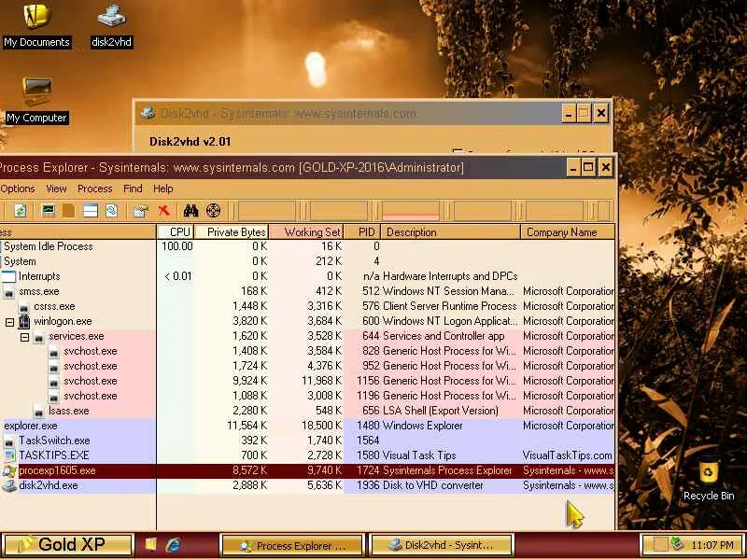Select the csrss.exe process row

coord(307,306)
